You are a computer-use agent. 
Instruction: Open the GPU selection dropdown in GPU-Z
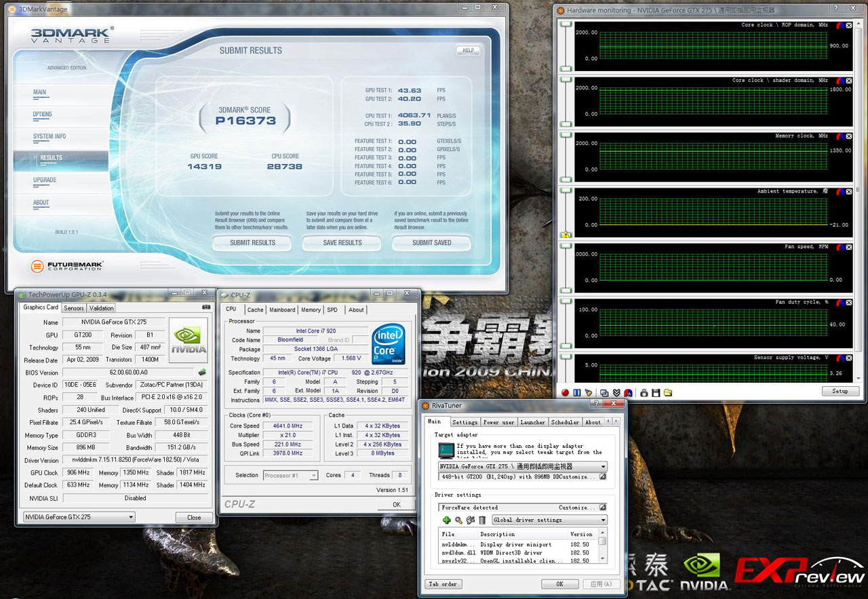point(79,517)
